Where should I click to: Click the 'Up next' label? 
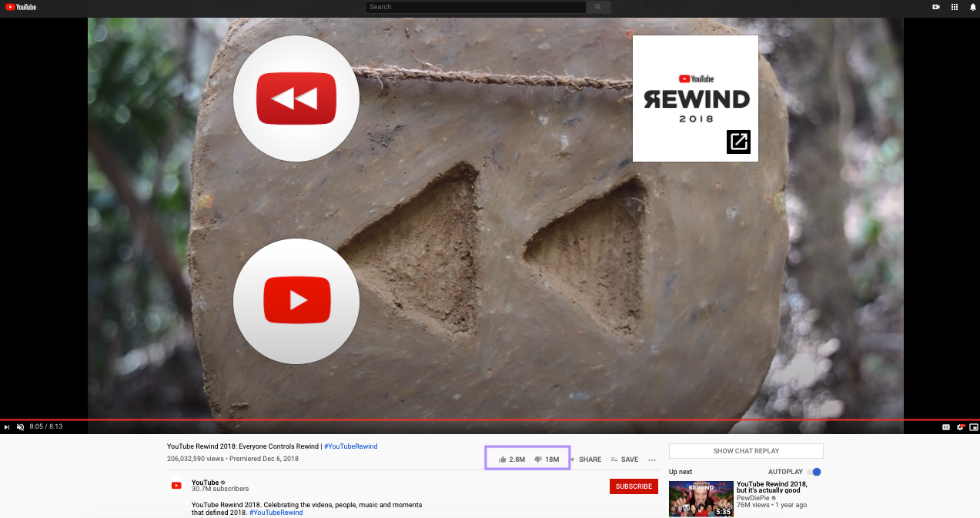click(x=681, y=472)
